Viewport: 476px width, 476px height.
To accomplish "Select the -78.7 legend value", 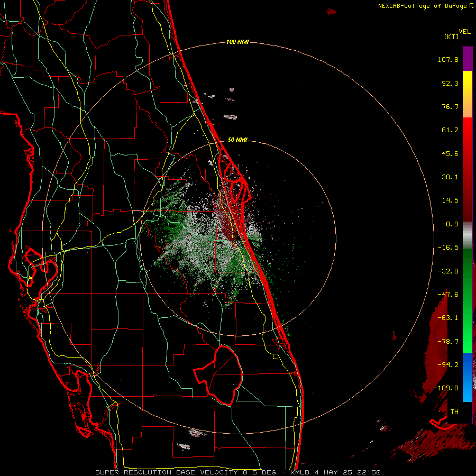I will pyautogui.click(x=448, y=342).
